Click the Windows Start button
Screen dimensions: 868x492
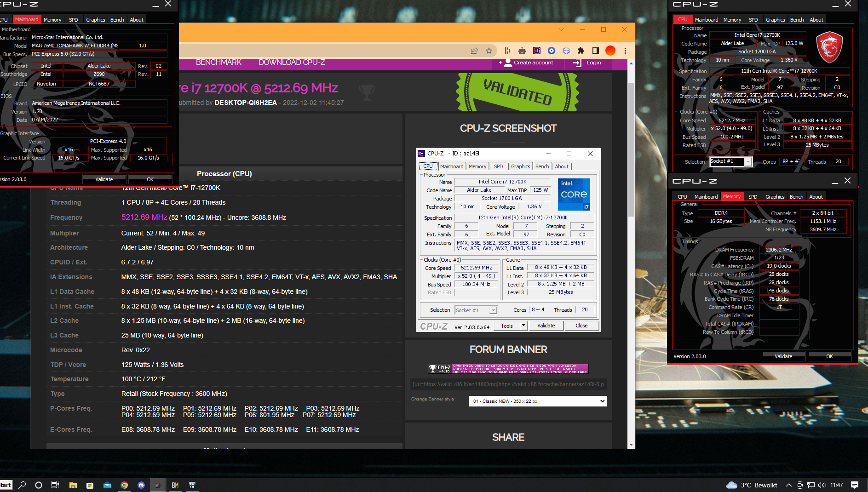coord(6,485)
